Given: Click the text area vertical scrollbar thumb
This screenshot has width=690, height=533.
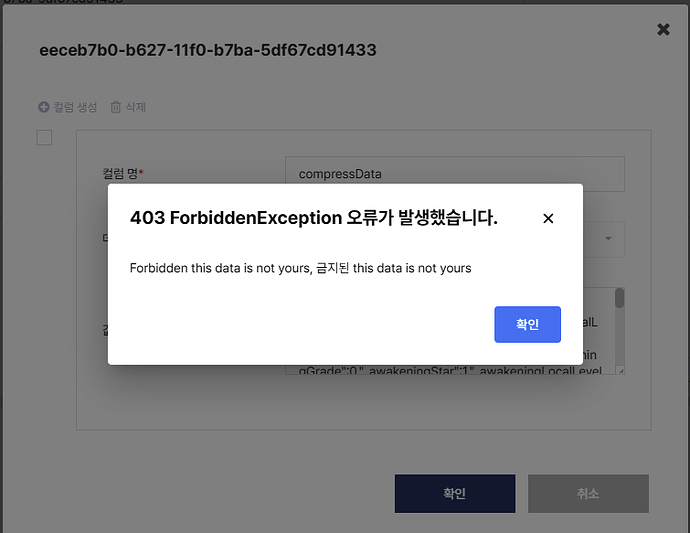Looking at the screenshot, I should [x=619, y=298].
